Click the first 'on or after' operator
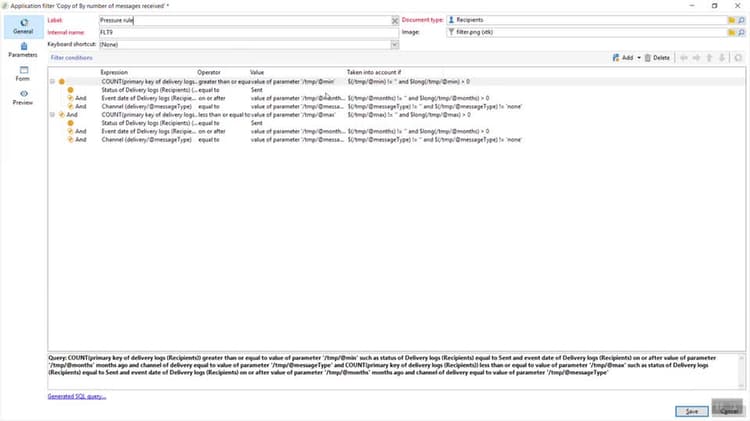750x421 pixels. pyautogui.click(x=212, y=98)
